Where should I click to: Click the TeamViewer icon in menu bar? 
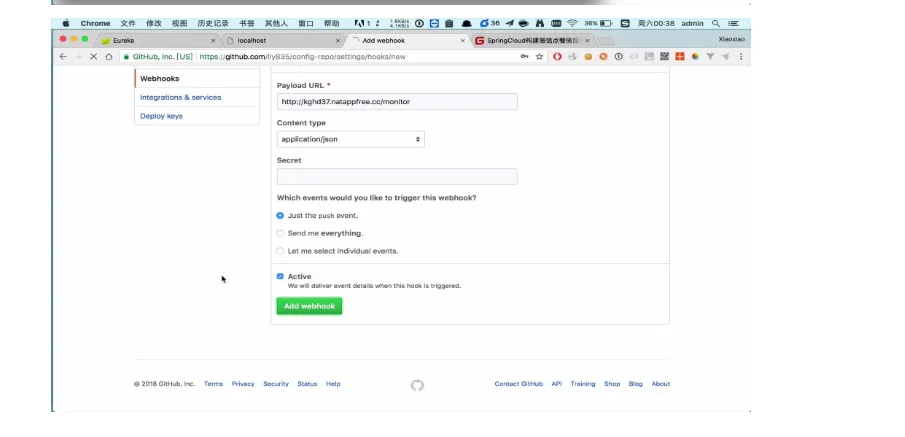(x=435, y=24)
